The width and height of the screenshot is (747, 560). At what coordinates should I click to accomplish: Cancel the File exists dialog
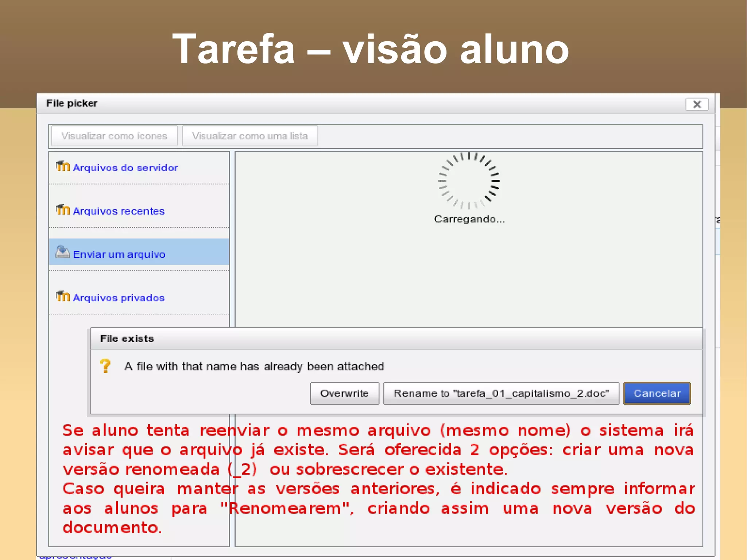tap(657, 393)
